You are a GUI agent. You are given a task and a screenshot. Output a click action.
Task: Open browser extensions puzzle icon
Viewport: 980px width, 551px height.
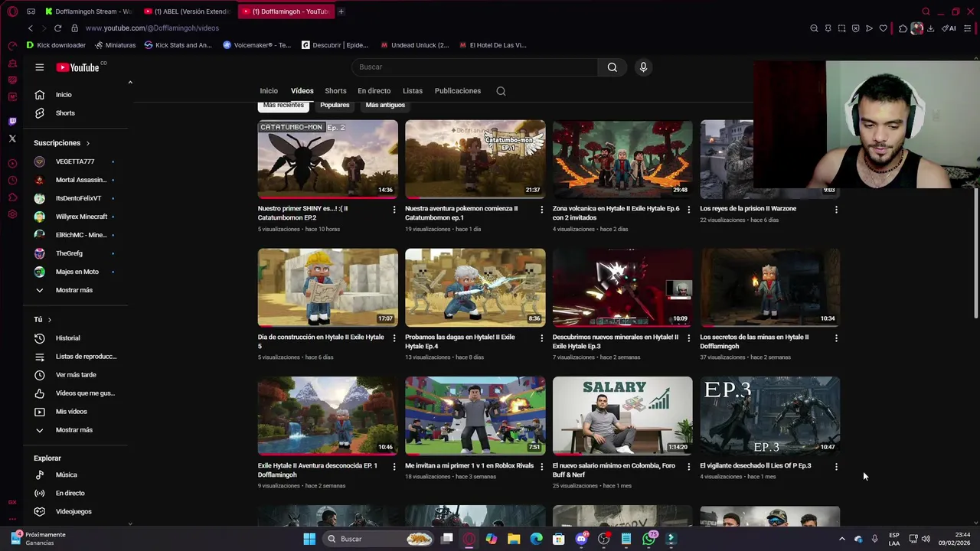coord(903,28)
